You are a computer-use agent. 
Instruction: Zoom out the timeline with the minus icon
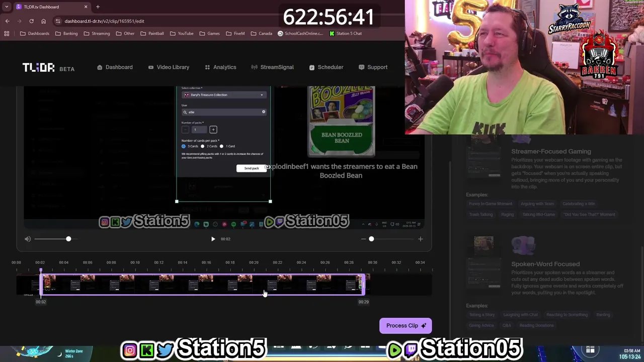tap(363, 239)
